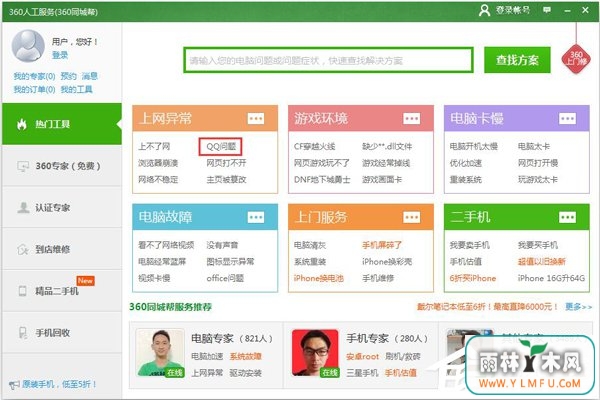
Task: Open the CF穿越火线 game fix
Action: point(315,146)
